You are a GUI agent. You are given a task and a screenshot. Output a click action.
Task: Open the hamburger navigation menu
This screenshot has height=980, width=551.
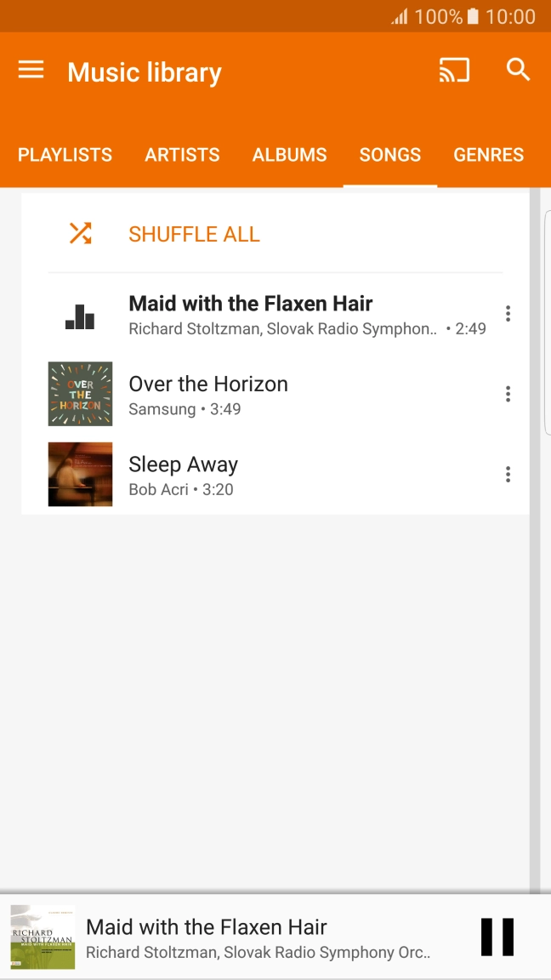(x=31, y=71)
